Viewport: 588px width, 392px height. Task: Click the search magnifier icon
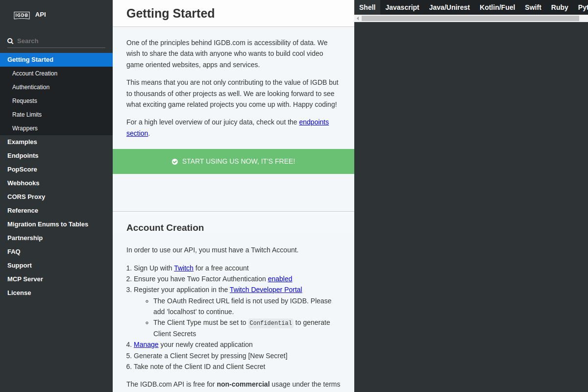point(10,41)
